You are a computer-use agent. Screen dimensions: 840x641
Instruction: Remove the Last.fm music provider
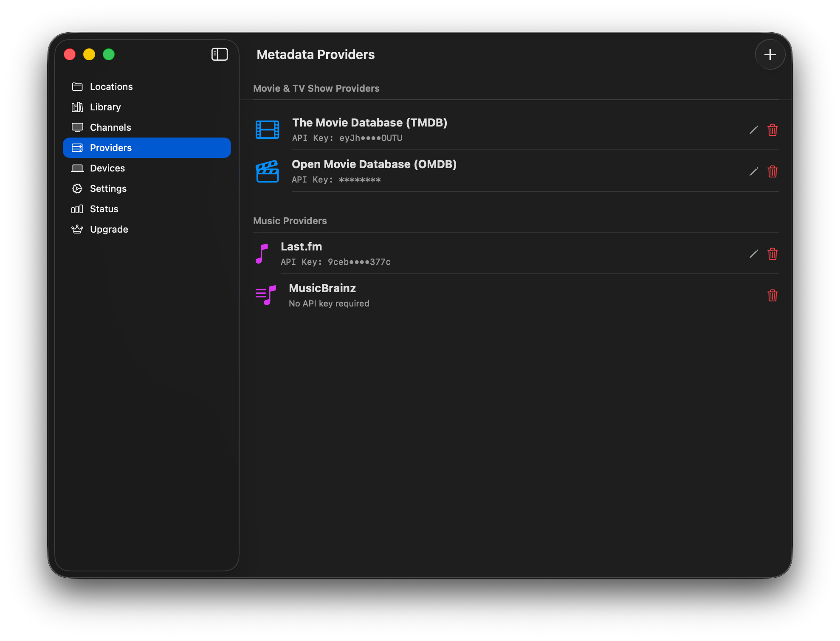(772, 254)
